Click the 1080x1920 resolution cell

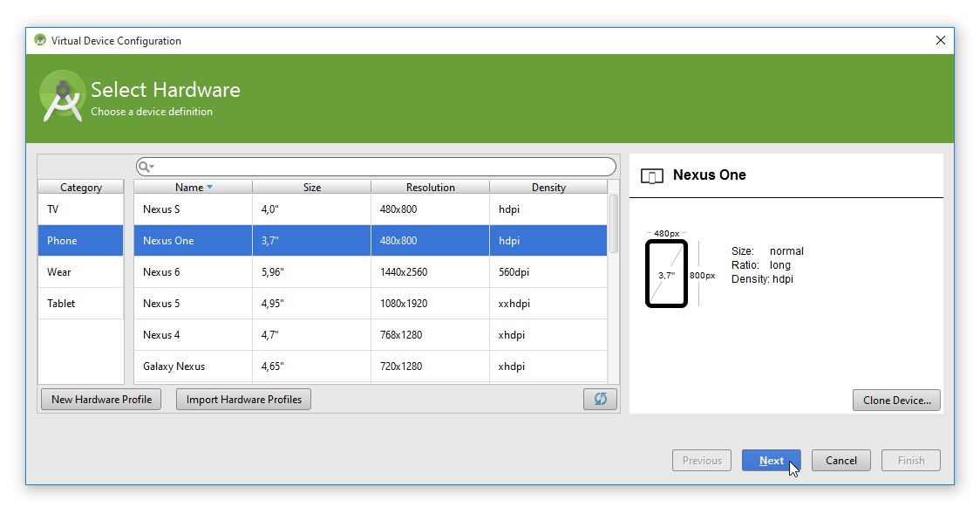(x=430, y=303)
